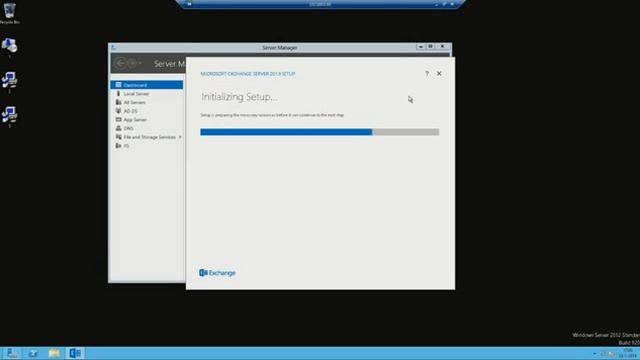Show hidden system tray icons

(594, 353)
